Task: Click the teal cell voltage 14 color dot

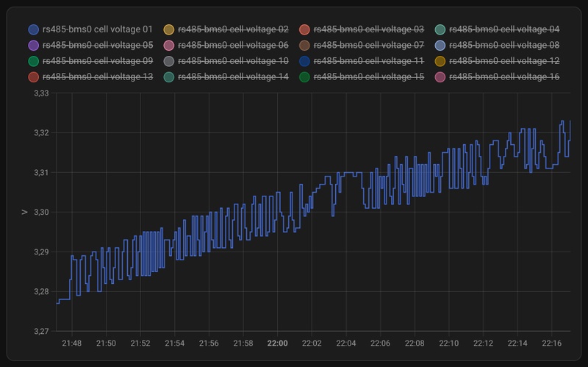Action: click(x=169, y=77)
